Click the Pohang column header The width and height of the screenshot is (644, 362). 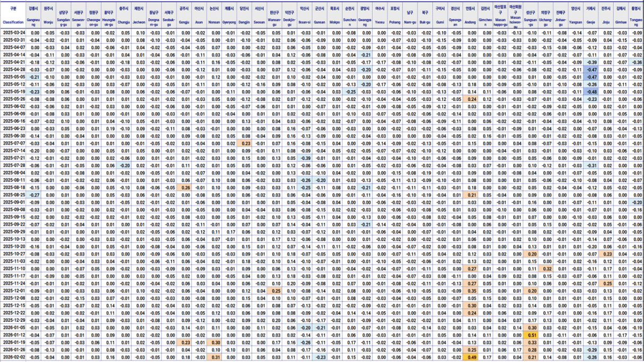395,16
